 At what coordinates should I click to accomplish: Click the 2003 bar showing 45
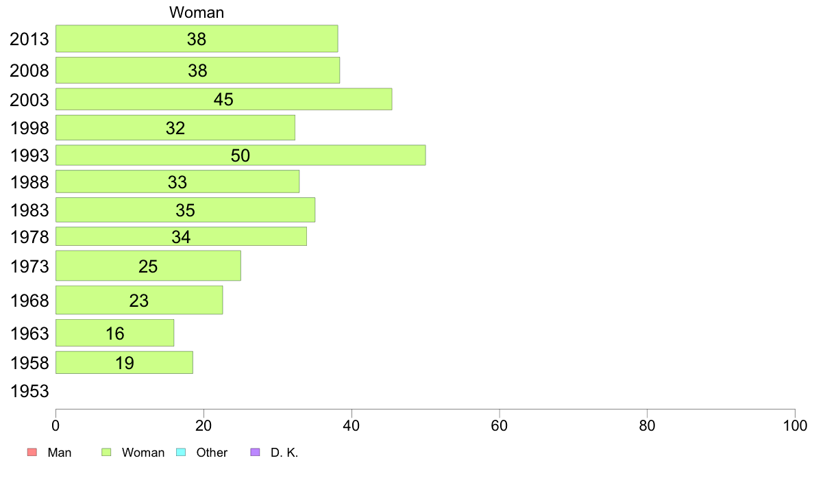click(x=224, y=99)
